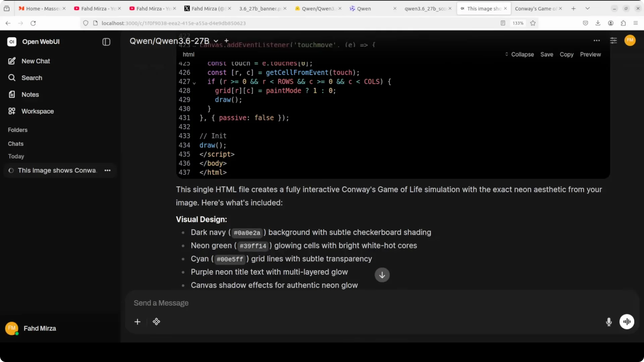This screenshot has height=362, width=644.
Task: Open Firefox View tab icon
Action: coord(7,8)
